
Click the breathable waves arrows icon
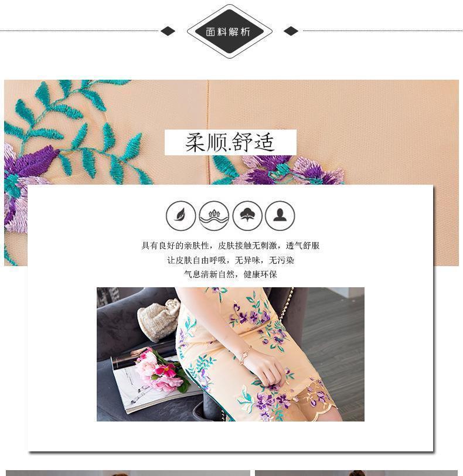click(x=214, y=216)
